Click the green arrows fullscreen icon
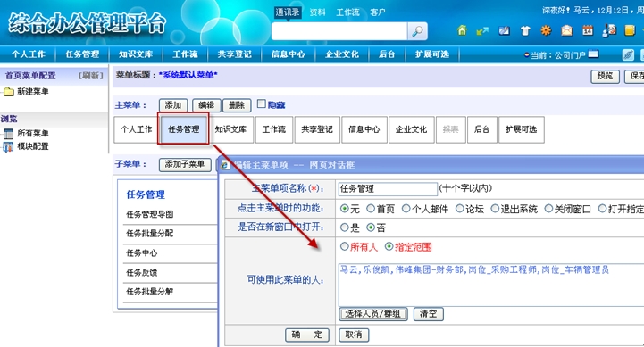The width and height of the screenshot is (644, 347). click(482, 30)
